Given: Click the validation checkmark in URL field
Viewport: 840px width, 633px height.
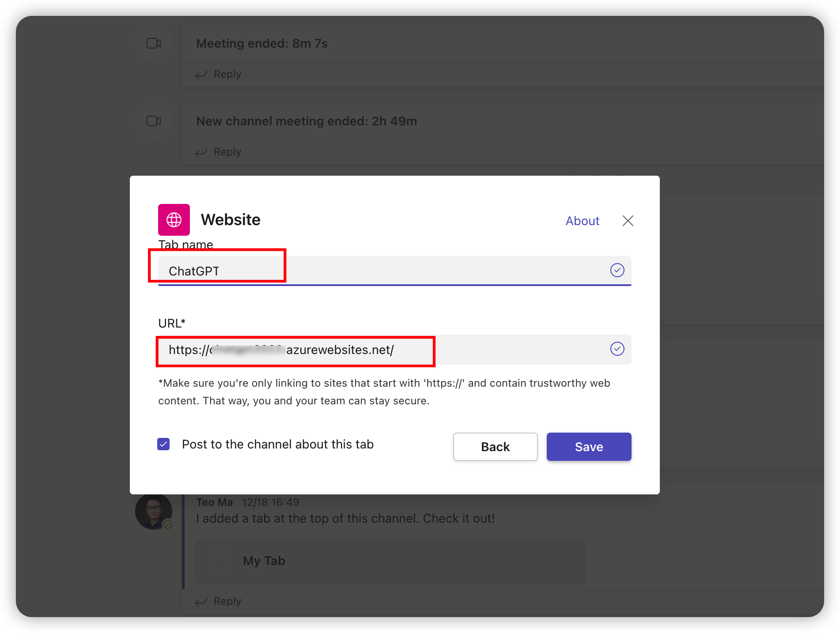Looking at the screenshot, I should (x=617, y=349).
